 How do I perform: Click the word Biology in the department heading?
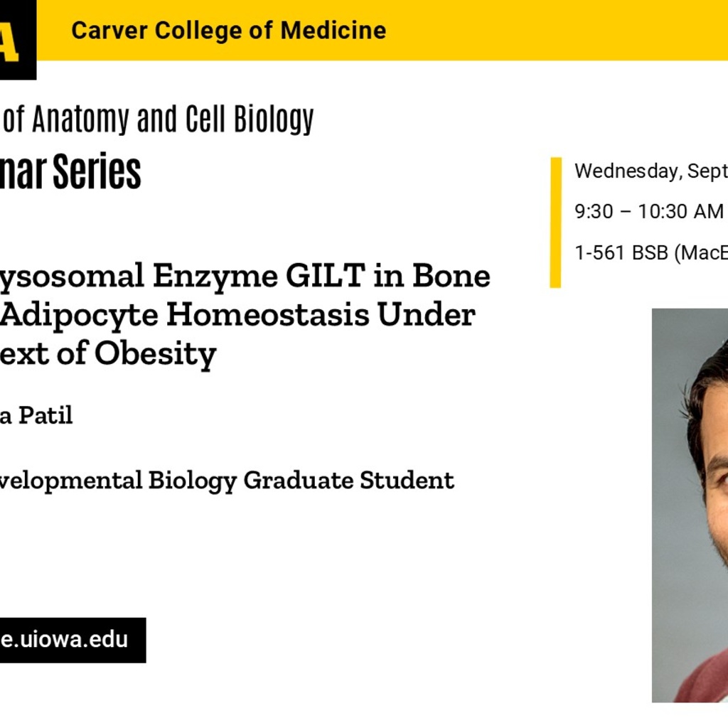click(x=274, y=119)
